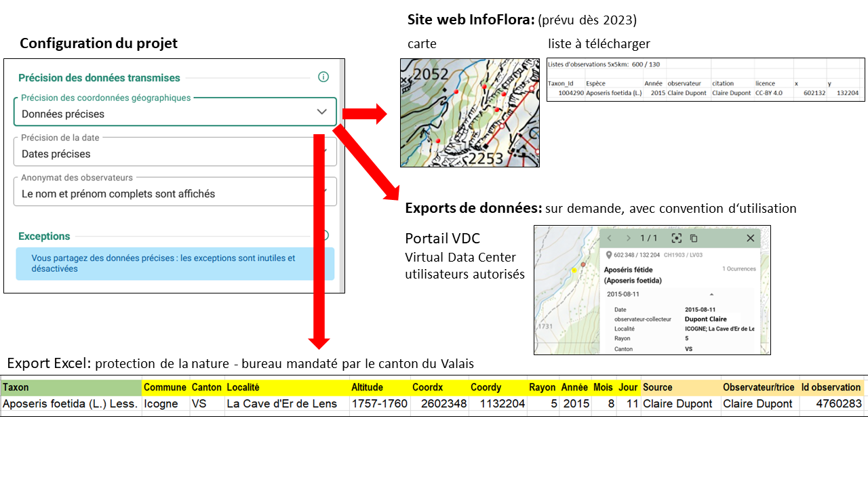The height and width of the screenshot is (488, 868).
Task: Click the center-on-point icon in VDC popup
Action: click(x=676, y=238)
